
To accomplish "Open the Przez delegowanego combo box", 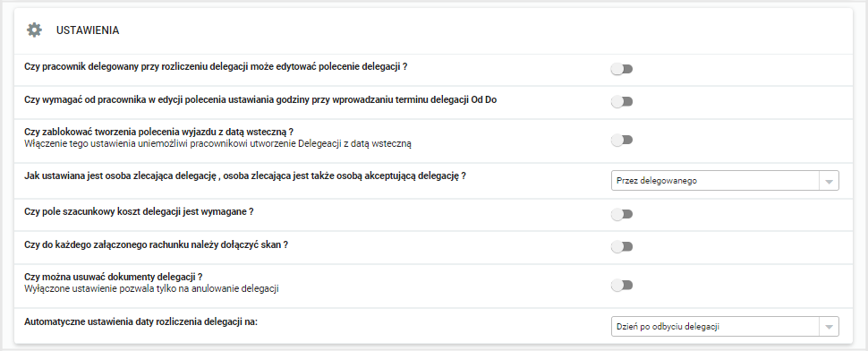I will pos(725,181).
